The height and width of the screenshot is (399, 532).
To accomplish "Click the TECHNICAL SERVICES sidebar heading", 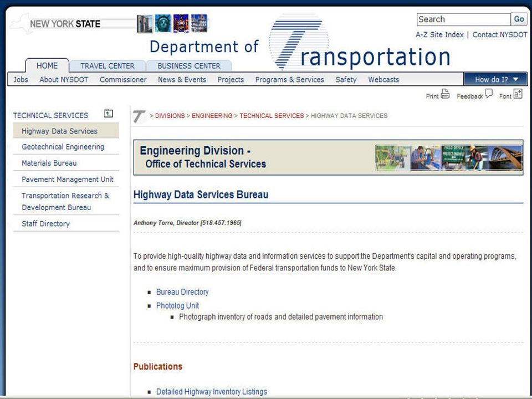I will click(50, 115).
